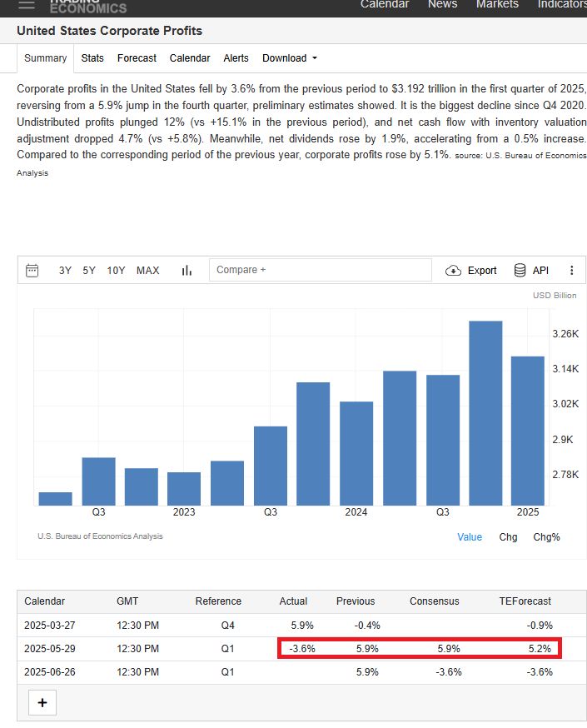Click the 2024 x-axis label

356,512
